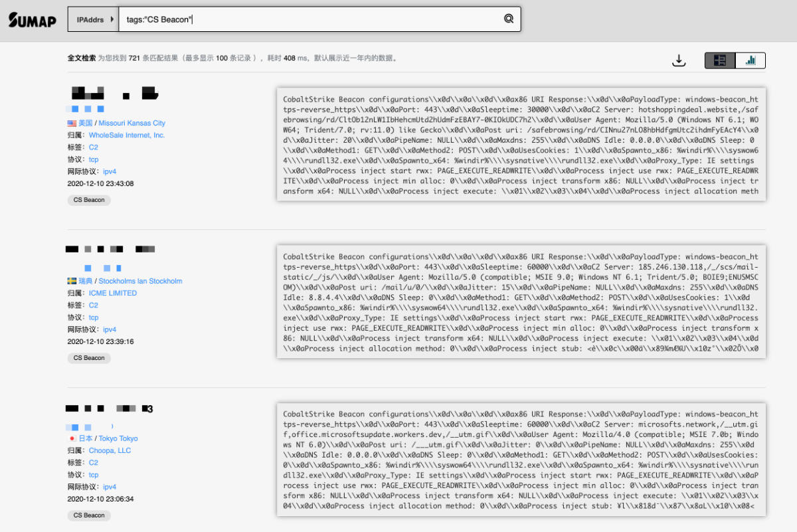Open the 美国 country link
The height and width of the screenshot is (532, 797).
click(x=85, y=124)
